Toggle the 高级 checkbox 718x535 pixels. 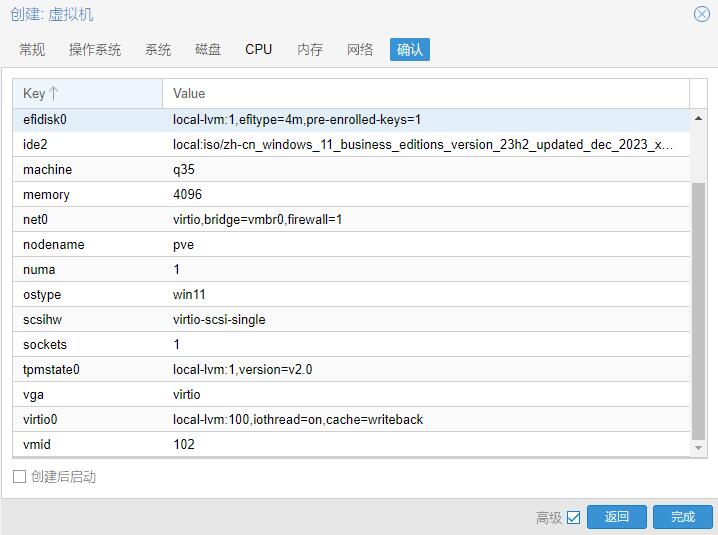[573, 517]
